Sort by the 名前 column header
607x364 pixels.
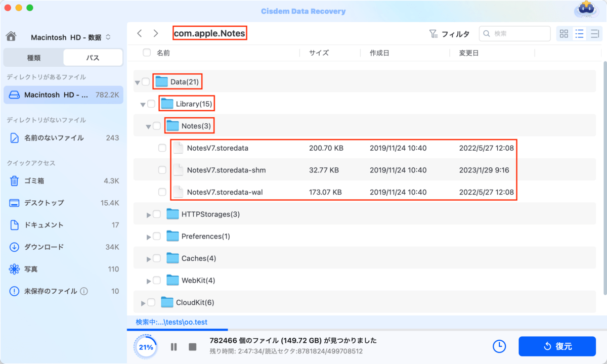click(163, 53)
